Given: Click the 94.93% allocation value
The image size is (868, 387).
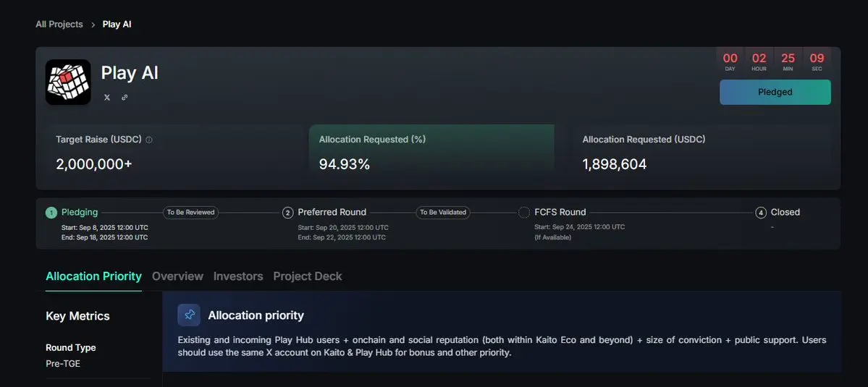Looking at the screenshot, I should pyautogui.click(x=345, y=164).
